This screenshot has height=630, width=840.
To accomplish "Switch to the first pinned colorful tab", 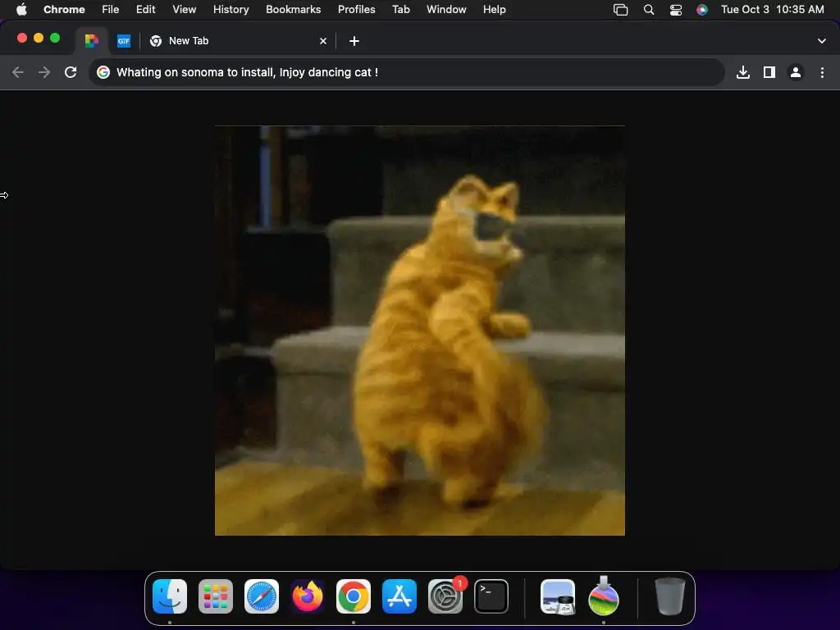I will (x=92, y=41).
